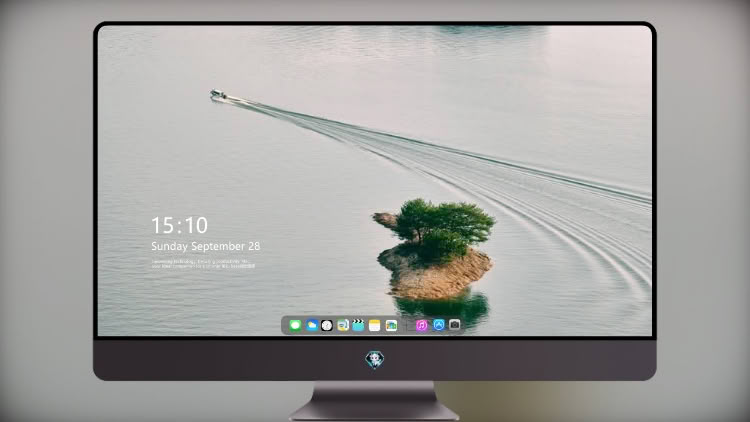Open the yellow Notes app in dock
750x422 pixels.
[x=375, y=325]
